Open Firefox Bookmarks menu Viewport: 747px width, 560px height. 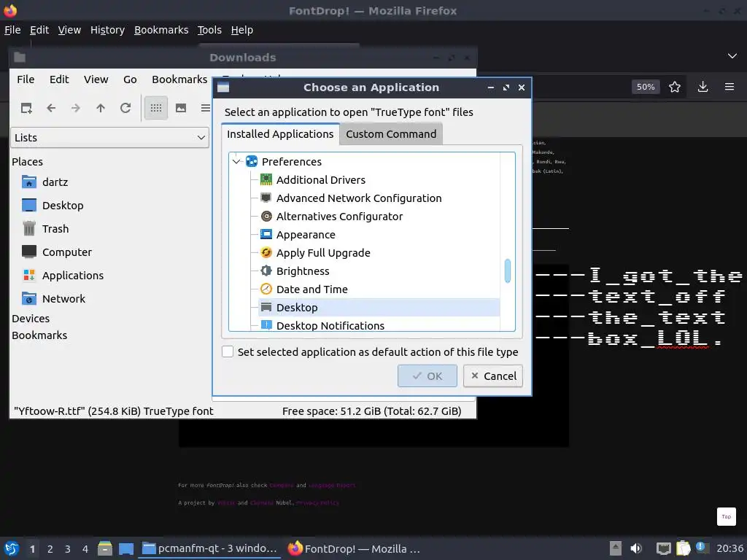click(161, 30)
